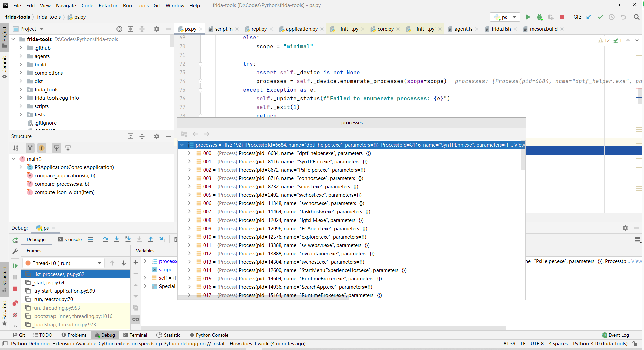Toggle show fields filter in Structure panel
This screenshot has height=350, width=644.
(42, 148)
